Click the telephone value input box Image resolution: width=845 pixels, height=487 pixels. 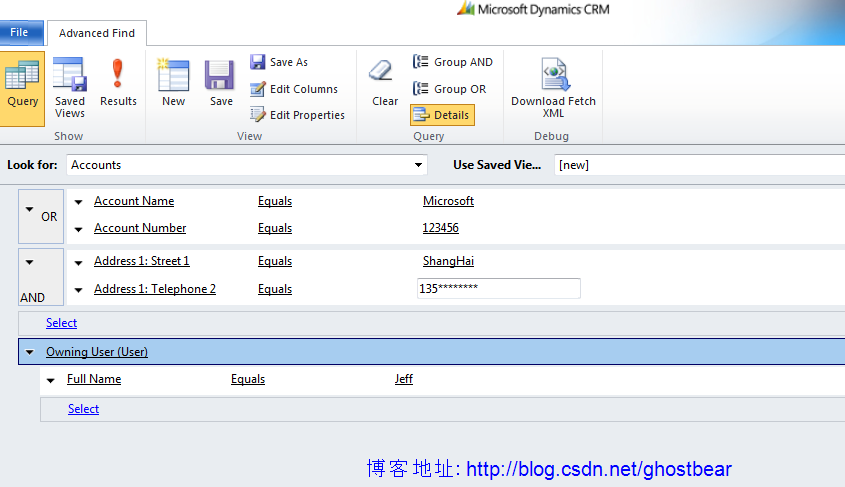(498, 289)
